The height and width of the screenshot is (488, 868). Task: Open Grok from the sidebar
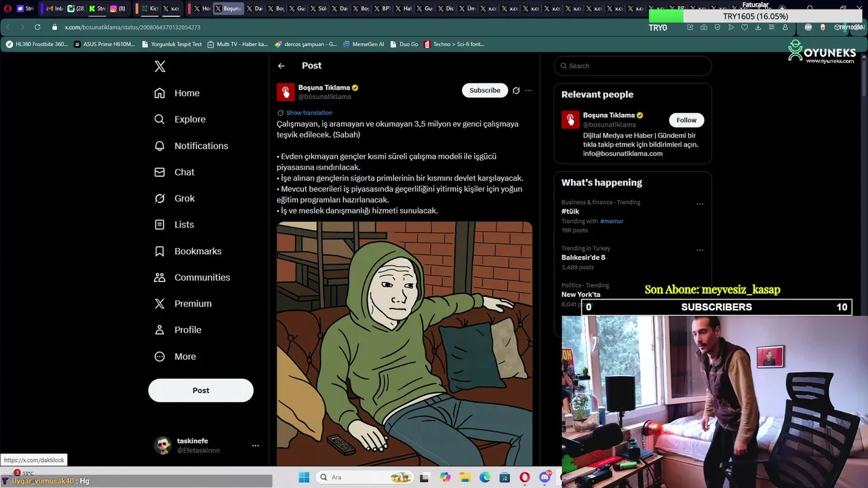[x=174, y=199]
